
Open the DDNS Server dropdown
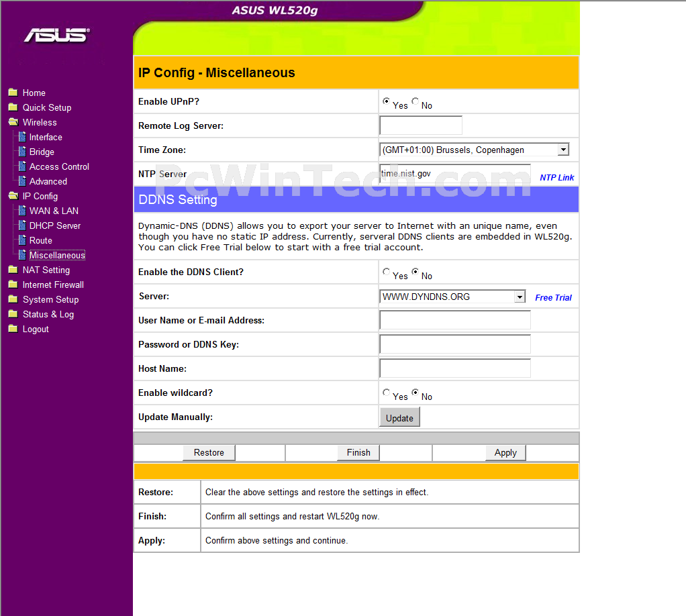click(x=452, y=297)
